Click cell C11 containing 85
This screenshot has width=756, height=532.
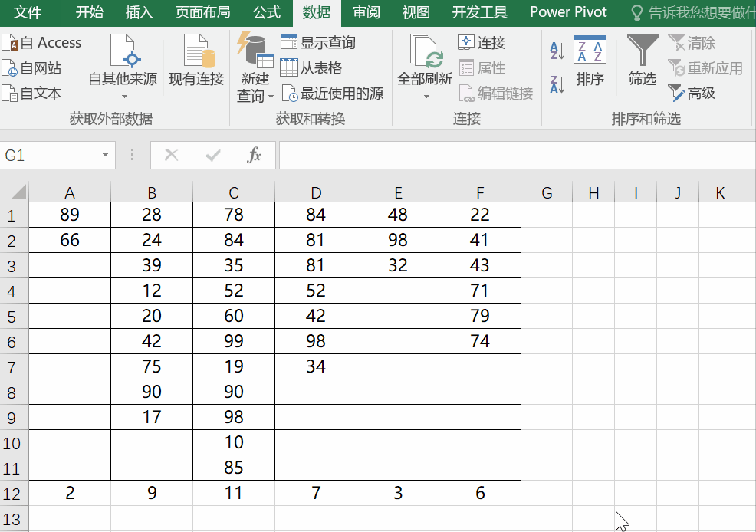(x=234, y=468)
